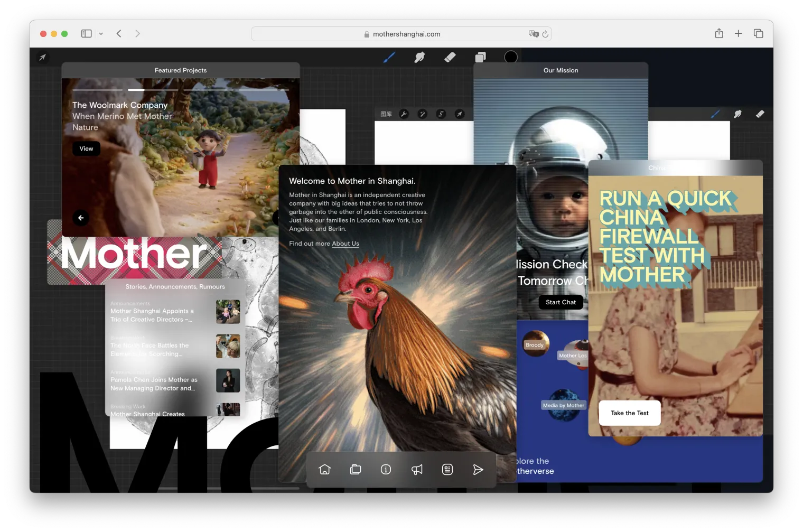Screen dimensions: 803x532
Task: Select the paintbrush icon in the far-right canvas toolbar
Action: point(715,114)
